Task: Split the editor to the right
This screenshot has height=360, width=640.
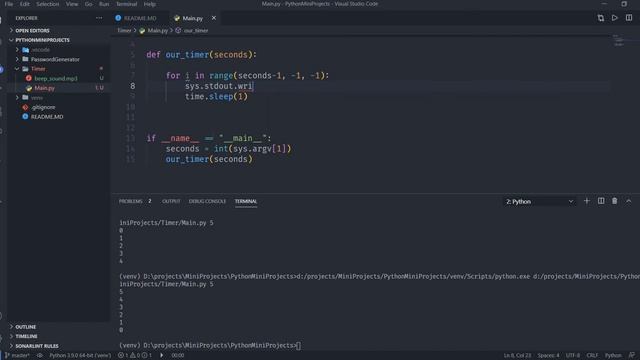Action: click(x=629, y=18)
